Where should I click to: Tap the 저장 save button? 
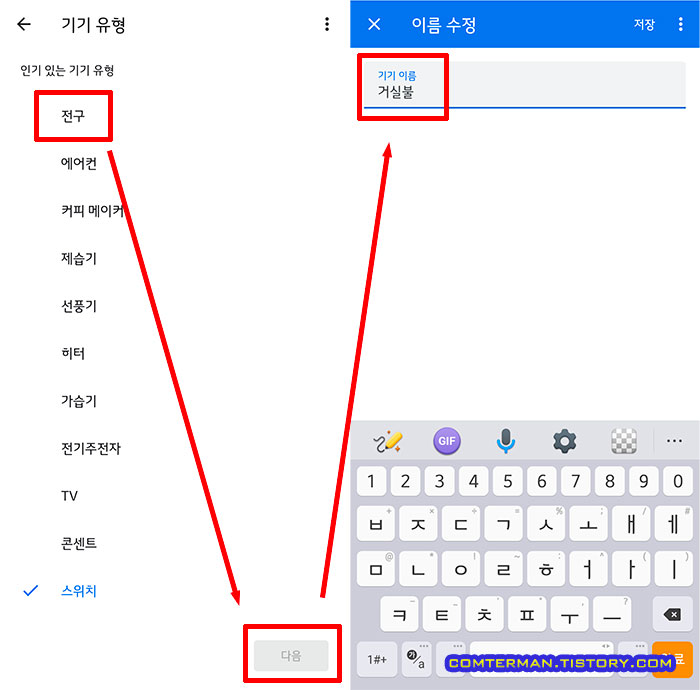(644, 24)
